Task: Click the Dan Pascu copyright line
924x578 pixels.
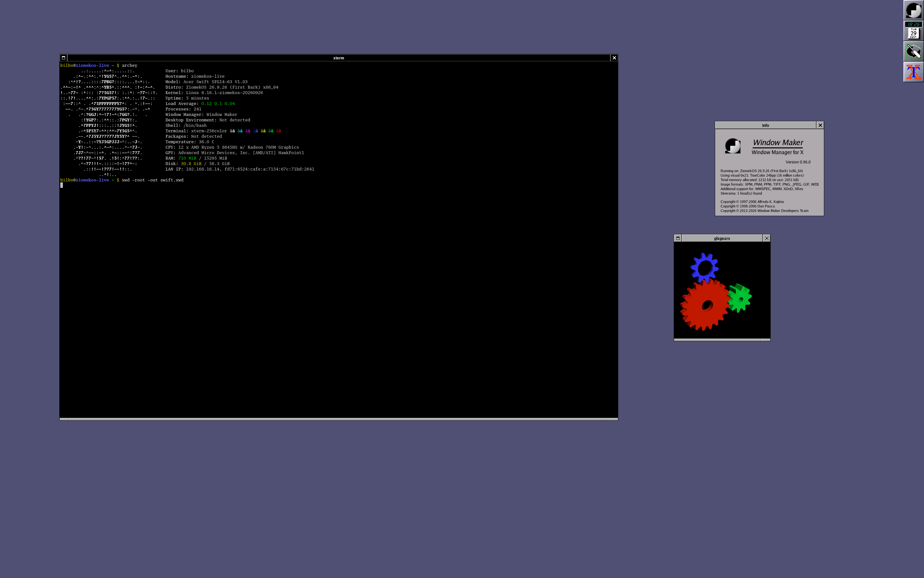Action: (x=748, y=206)
